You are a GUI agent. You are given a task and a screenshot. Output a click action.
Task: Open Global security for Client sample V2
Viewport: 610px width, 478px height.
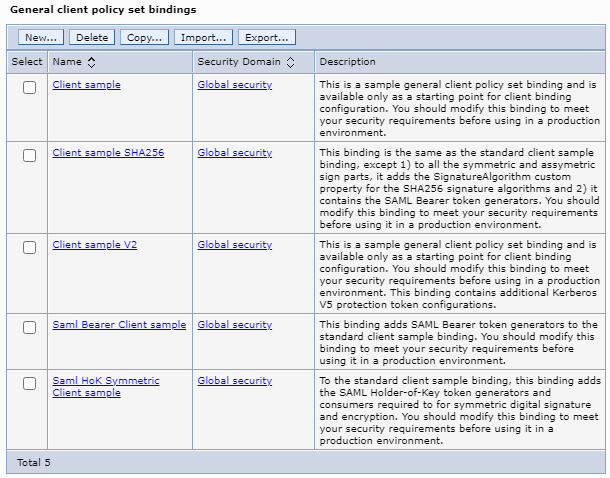coord(235,245)
